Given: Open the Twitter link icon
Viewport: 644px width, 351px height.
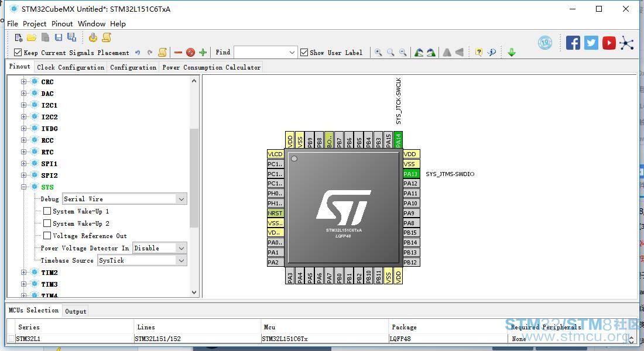Looking at the screenshot, I should click(x=591, y=43).
